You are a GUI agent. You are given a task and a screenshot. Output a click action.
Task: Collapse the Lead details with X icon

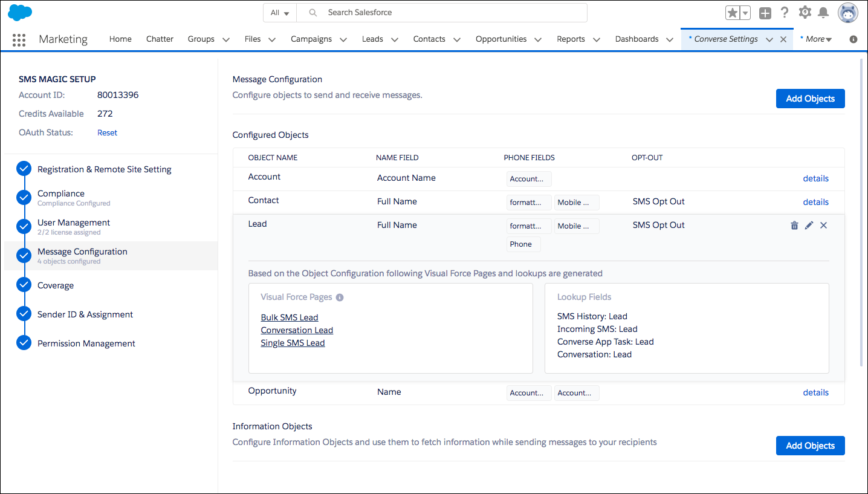pyautogui.click(x=823, y=226)
